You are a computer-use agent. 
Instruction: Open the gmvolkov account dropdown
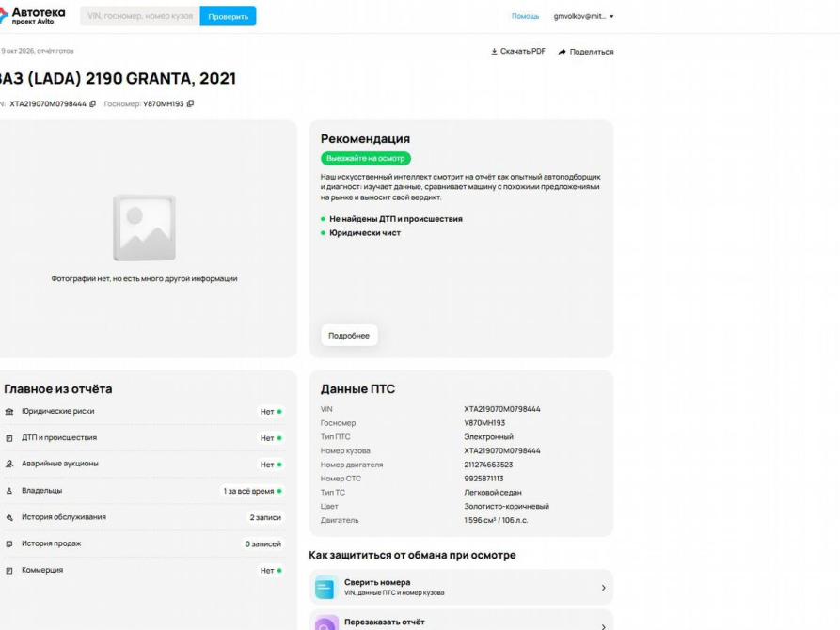[x=583, y=17]
